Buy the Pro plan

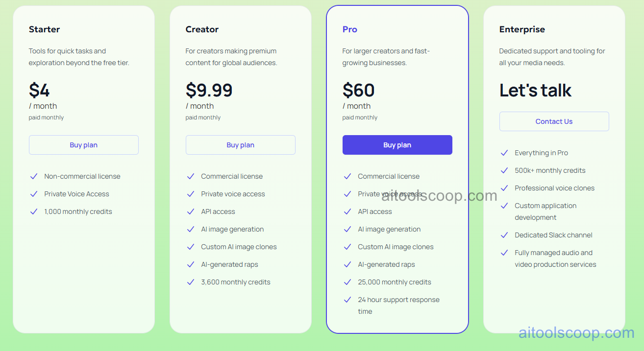397,145
